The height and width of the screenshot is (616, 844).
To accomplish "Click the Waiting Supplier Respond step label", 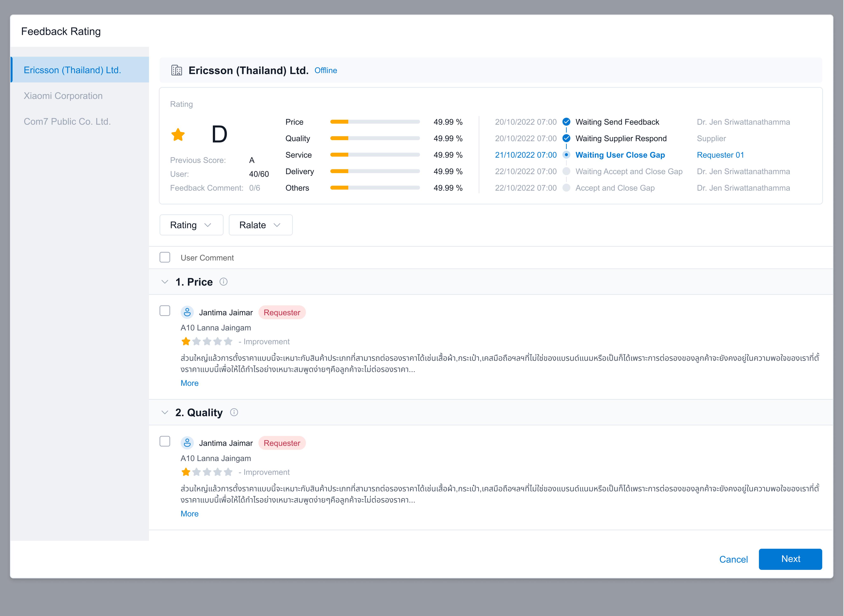I will coord(621,138).
